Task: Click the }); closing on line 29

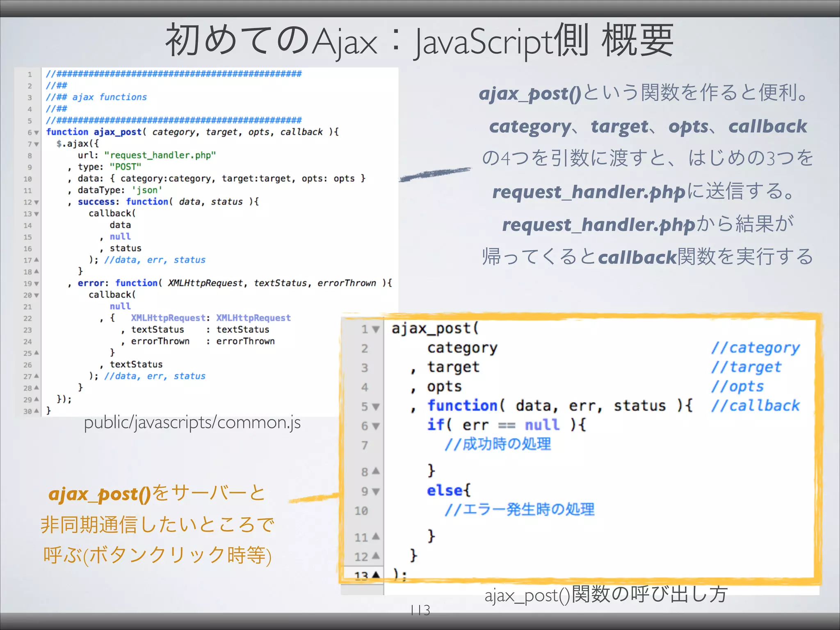Action: (64, 399)
